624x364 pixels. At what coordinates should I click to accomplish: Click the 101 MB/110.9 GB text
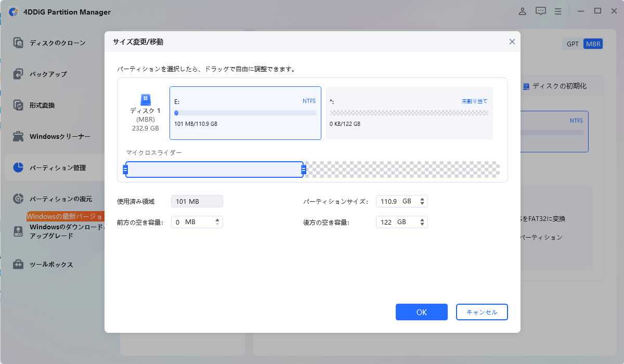coord(196,124)
